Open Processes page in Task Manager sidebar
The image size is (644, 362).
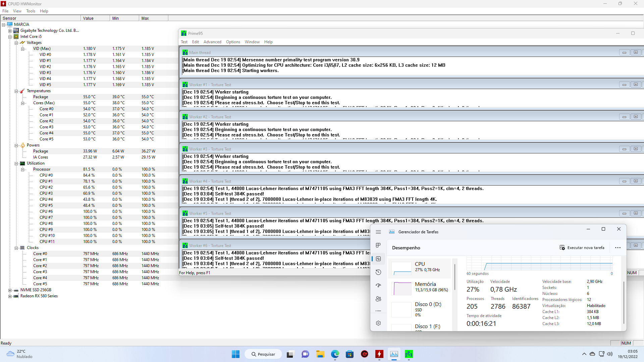pyautogui.click(x=378, y=245)
